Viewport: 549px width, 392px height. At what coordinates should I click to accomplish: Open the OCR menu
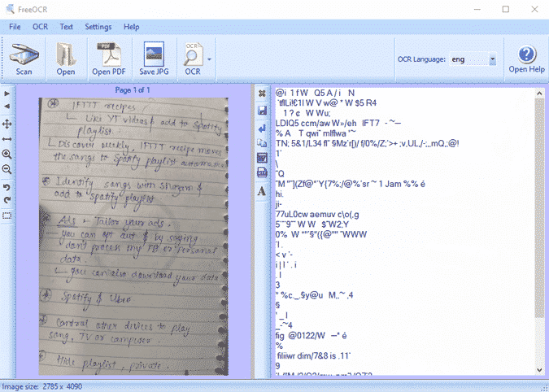point(41,27)
